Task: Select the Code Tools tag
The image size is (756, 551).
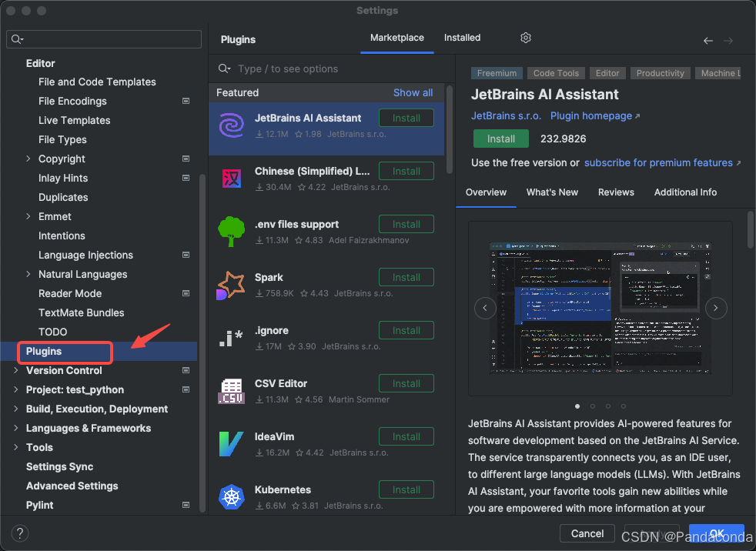Action: pyautogui.click(x=556, y=73)
